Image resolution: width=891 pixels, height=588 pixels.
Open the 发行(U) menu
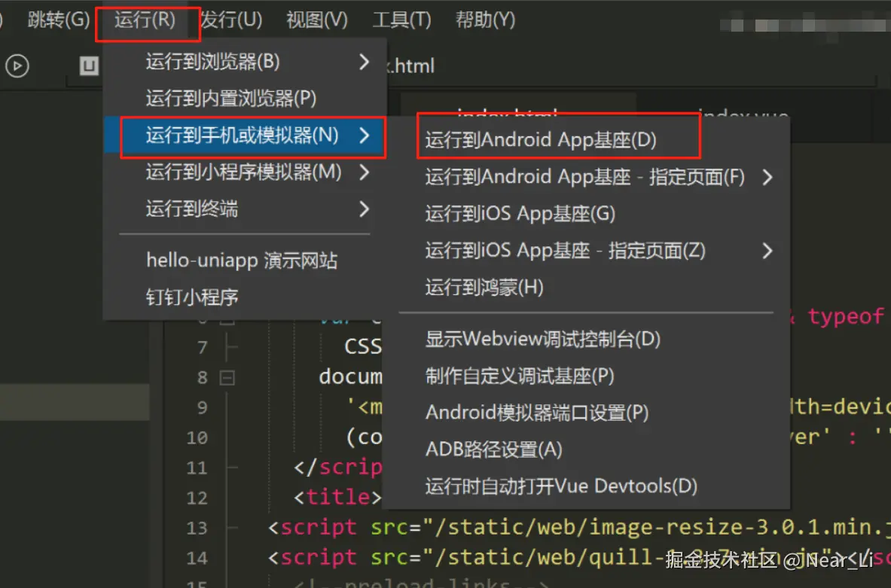click(232, 20)
